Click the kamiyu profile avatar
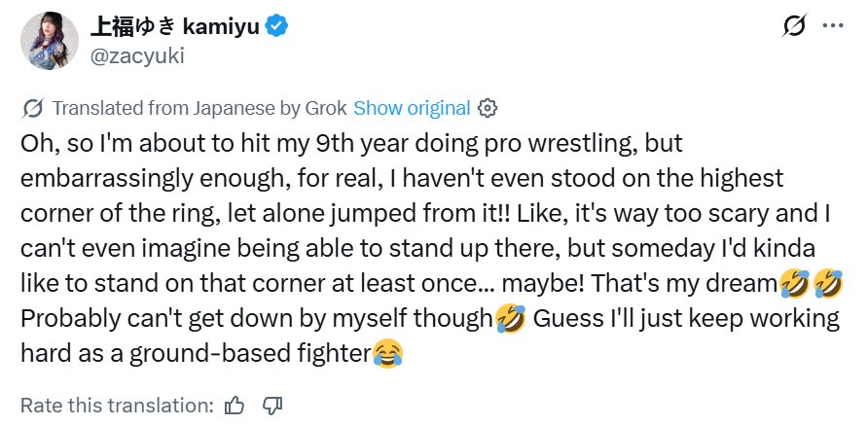 point(47,40)
